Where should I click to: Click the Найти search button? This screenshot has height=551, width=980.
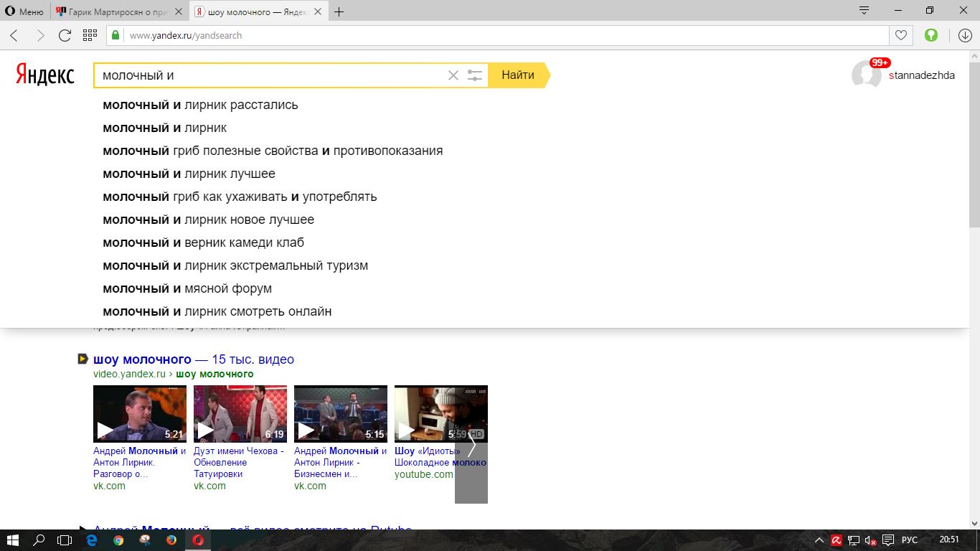pos(518,75)
